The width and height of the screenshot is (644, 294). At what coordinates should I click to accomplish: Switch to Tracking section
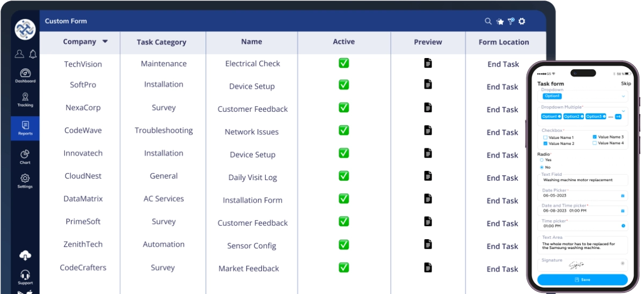coord(25,100)
